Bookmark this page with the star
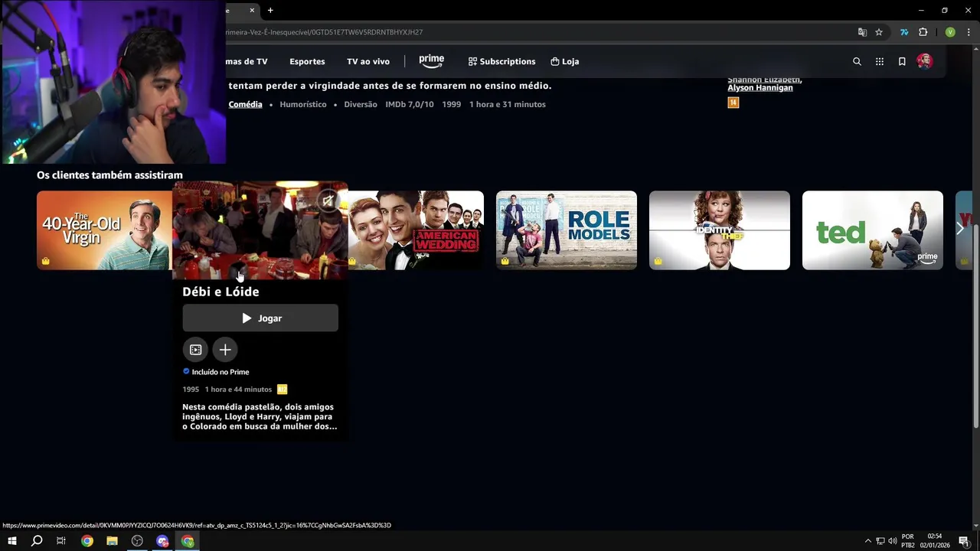This screenshot has width=980, height=551. tap(879, 32)
